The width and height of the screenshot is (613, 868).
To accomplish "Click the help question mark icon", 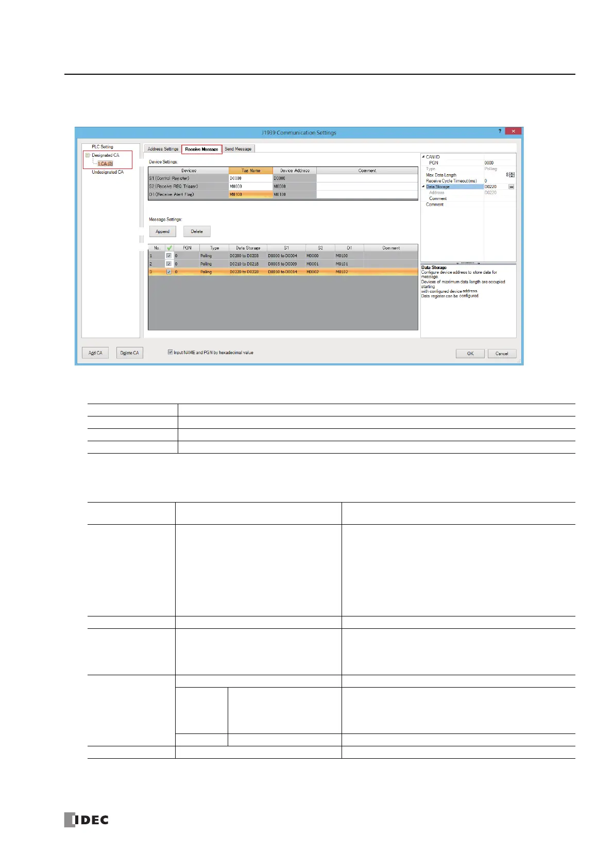I will click(x=499, y=131).
